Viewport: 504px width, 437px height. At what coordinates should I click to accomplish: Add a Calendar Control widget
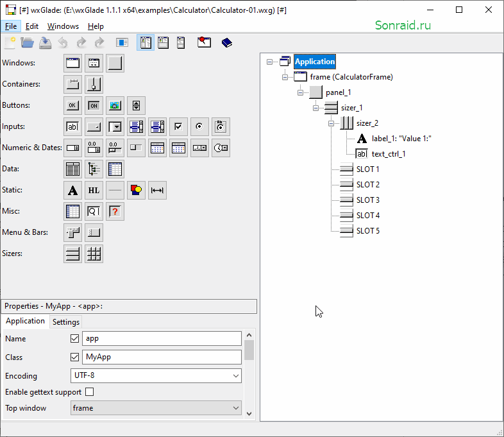(157, 148)
